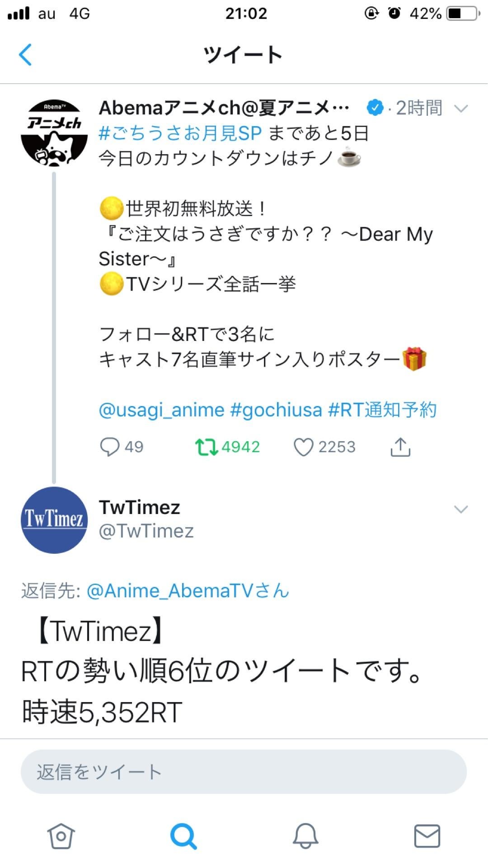Tap the #gochiusa hashtag

pyautogui.click(x=276, y=410)
